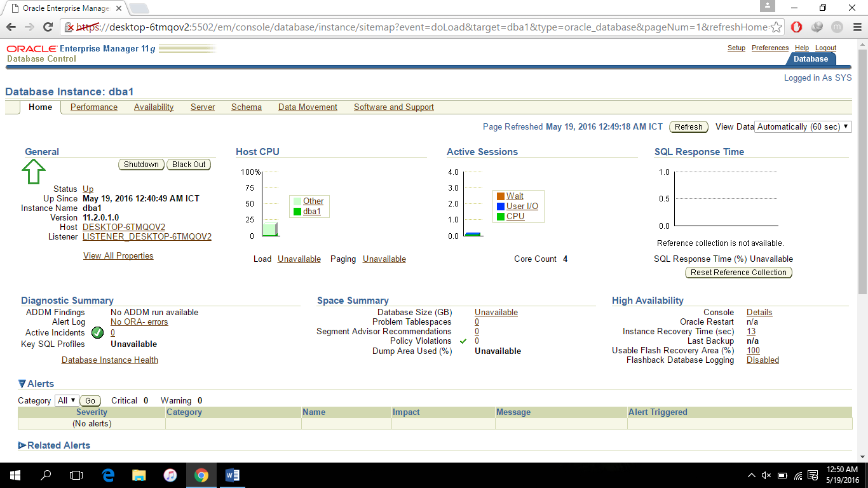Click the Shutdown button
The height and width of the screenshot is (488, 868).
141,165
